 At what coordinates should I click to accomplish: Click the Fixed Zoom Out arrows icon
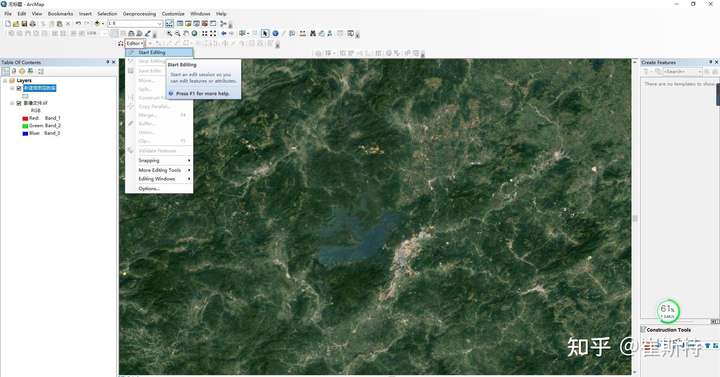[x=213, y=34]
